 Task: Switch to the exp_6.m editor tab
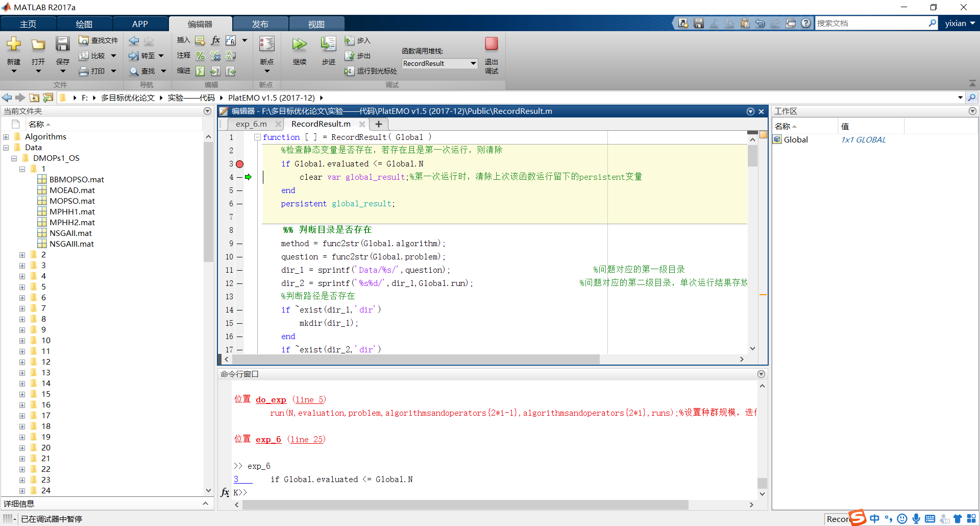coord(251,124)
